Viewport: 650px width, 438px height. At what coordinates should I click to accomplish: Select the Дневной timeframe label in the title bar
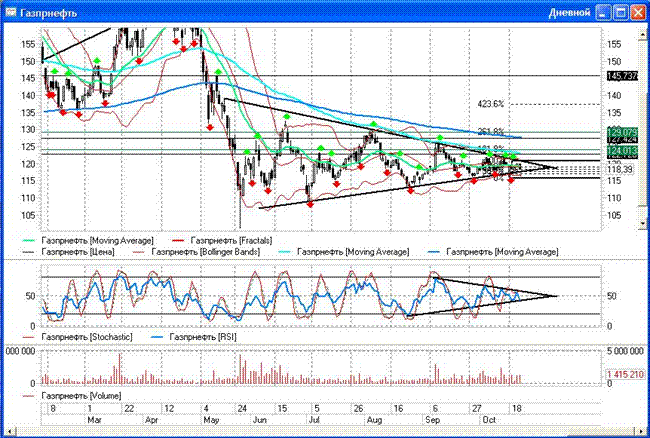tap(569, 13)
